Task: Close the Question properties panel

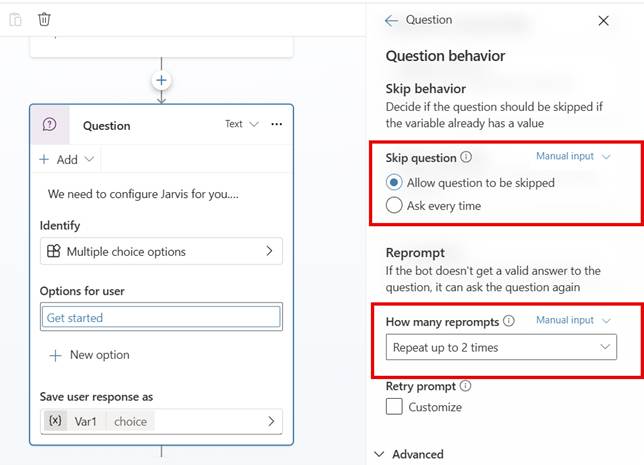Action: click(x=603, y=20)
